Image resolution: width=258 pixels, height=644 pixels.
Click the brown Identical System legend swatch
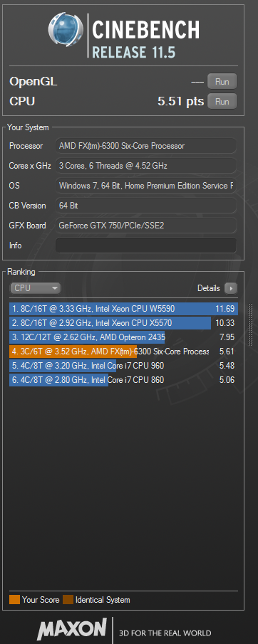click(x=68, y=600)
